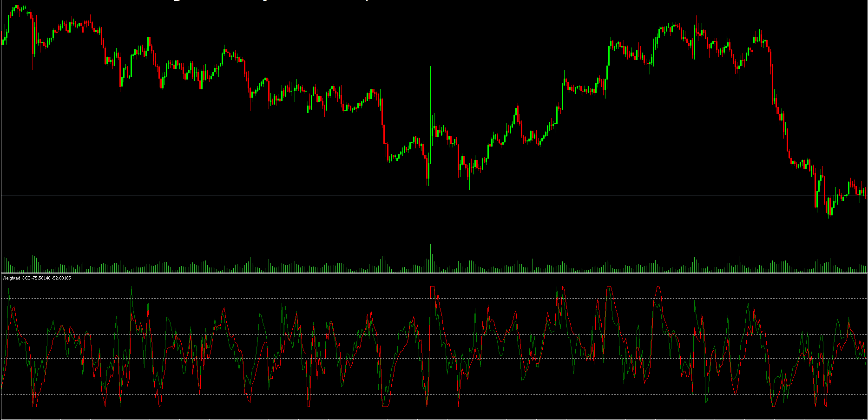The width and height of the screenshot is (868, 420).
Task: Click the tall volume bar near the left edge
Action: coord(33,263)
